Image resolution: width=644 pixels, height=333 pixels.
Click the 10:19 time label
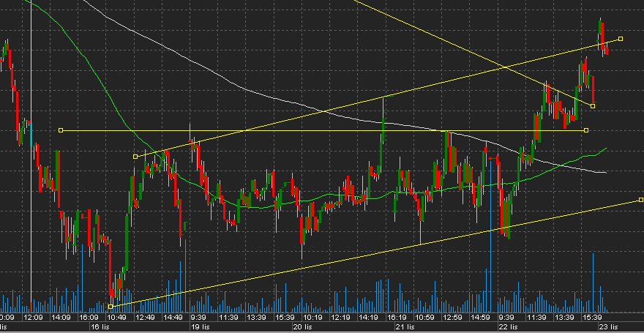(x=312, y=318)
